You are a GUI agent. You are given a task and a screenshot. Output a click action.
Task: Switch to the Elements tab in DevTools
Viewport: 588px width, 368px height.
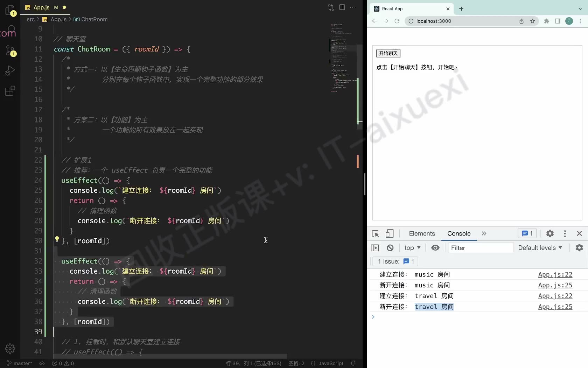422,233
